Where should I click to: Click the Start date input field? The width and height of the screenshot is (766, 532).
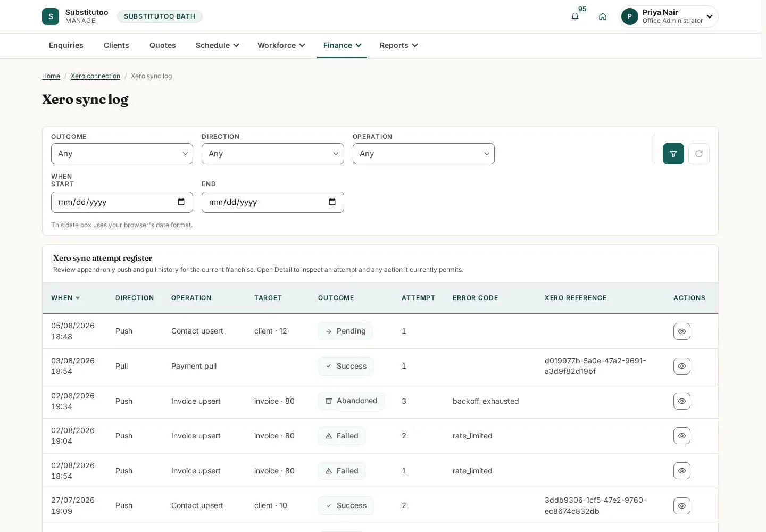(122, 202)
